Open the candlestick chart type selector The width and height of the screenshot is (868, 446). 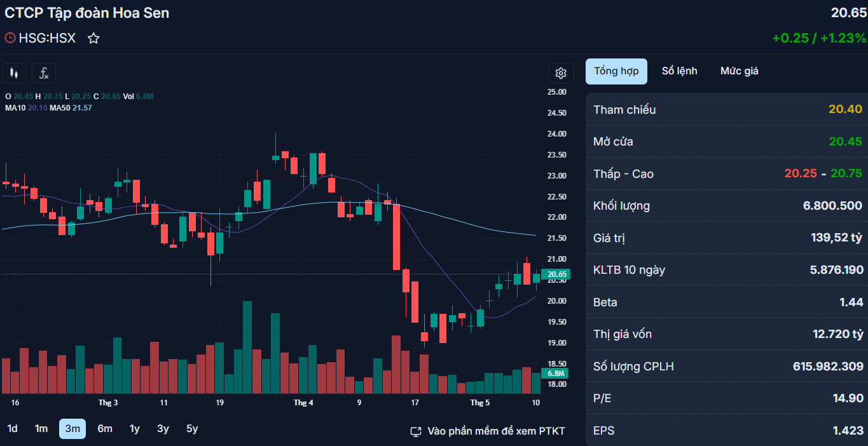(13, 73)
